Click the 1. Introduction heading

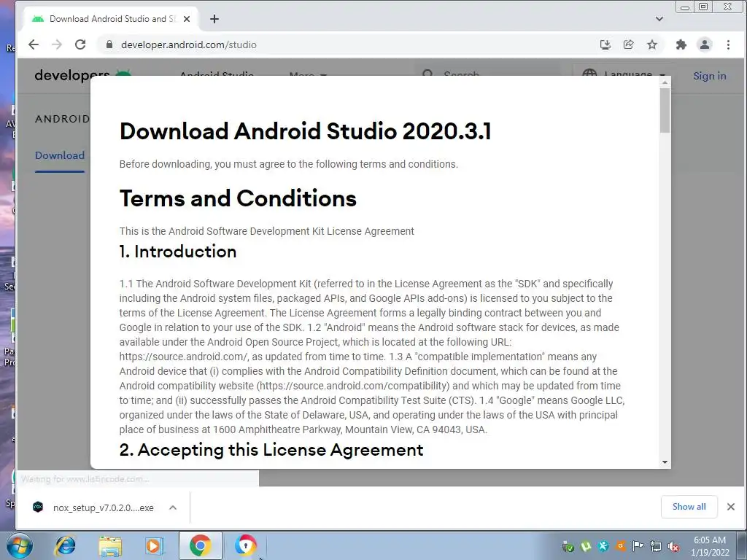pyautogui.click(x=178, y=252)
